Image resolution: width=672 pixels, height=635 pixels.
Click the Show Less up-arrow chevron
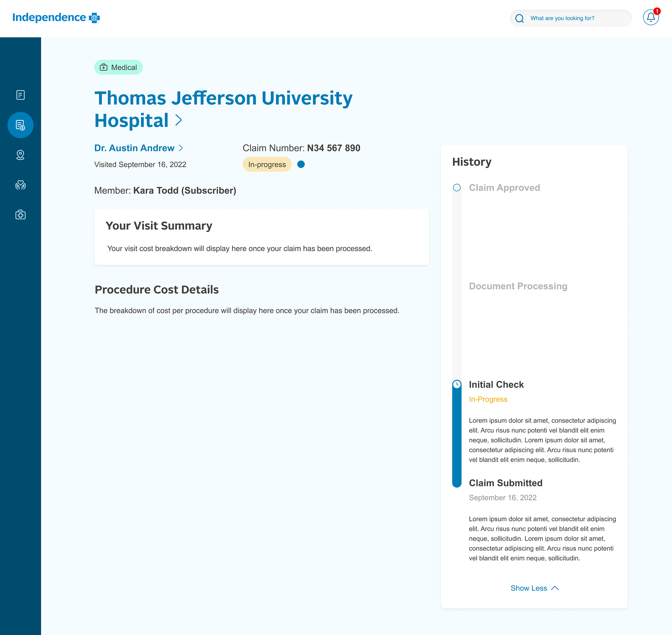pos(555,588)
